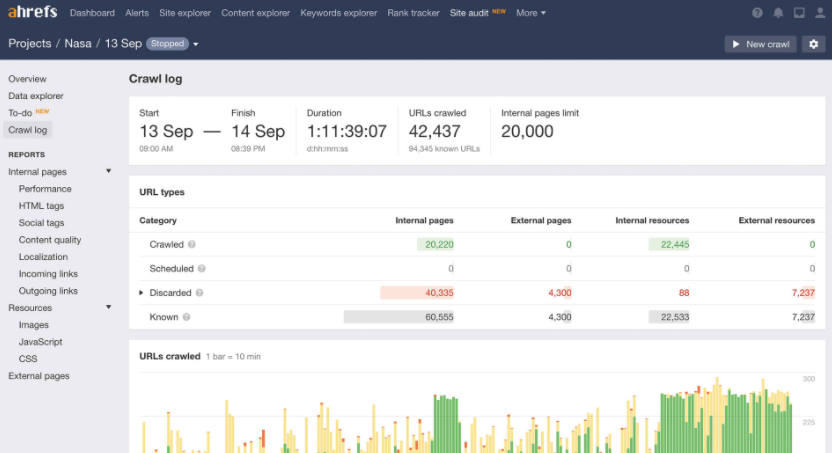Collapse the Internal pages section arrow
832x453 pixels.
108,171
